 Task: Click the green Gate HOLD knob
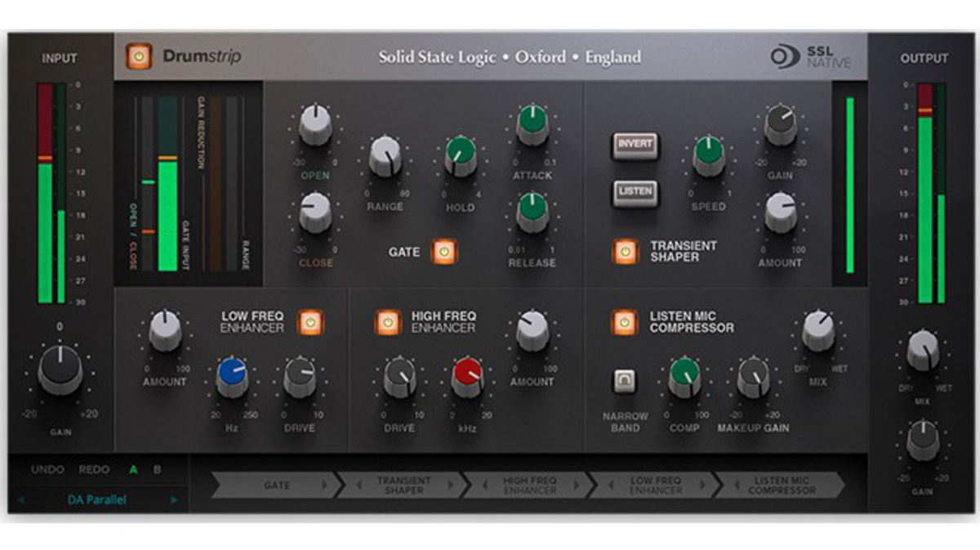(x=461, y=156)
